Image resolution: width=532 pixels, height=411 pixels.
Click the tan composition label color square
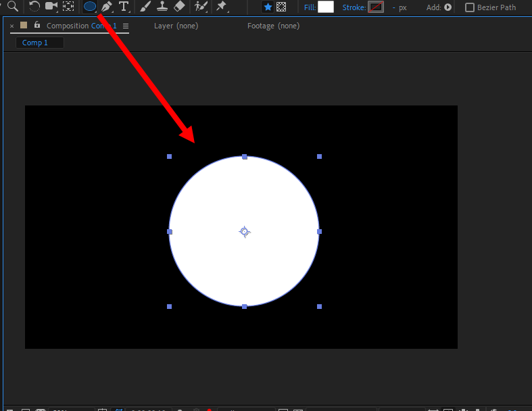coord(24,25)
